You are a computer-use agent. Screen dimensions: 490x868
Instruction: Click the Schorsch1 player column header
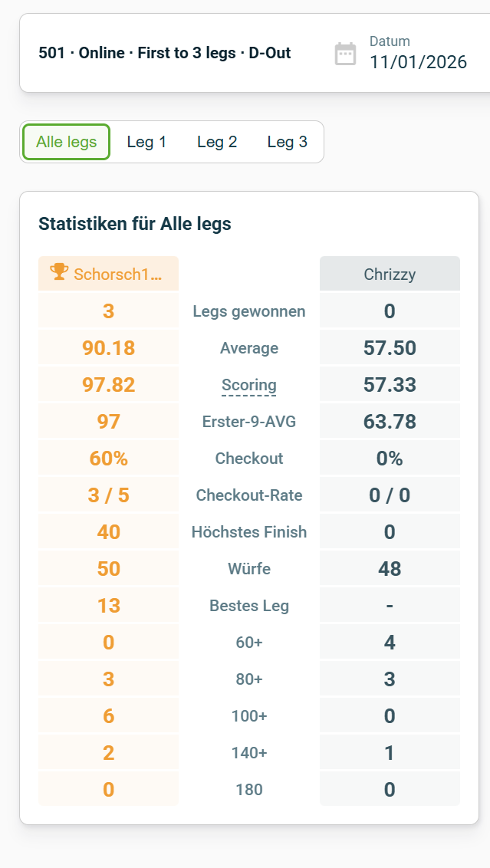coord(107,273)
